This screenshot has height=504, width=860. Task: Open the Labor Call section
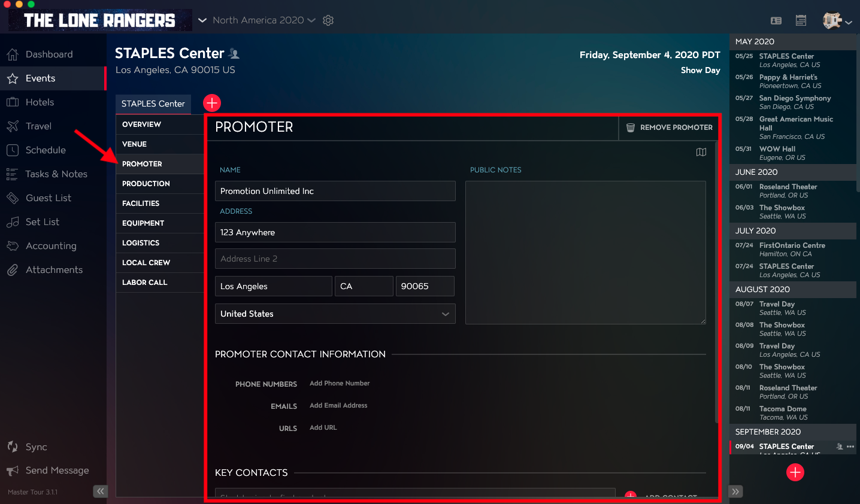coord(159,283)
